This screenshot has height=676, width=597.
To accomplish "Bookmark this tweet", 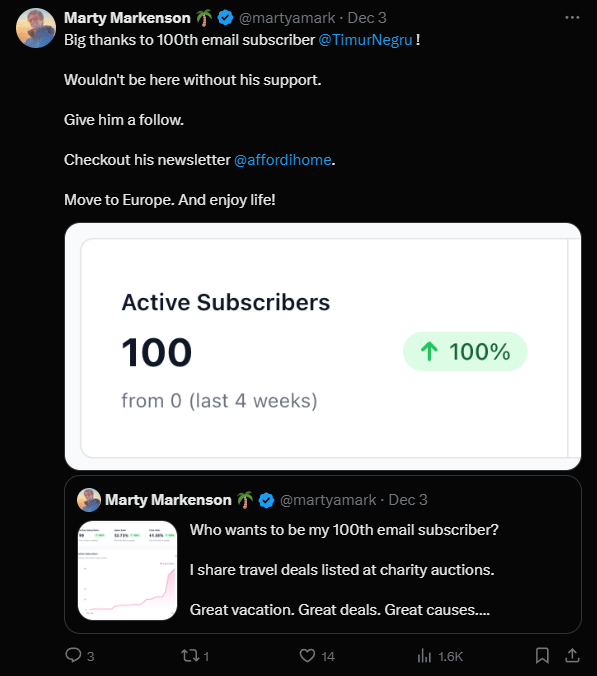I will [542, 656].
